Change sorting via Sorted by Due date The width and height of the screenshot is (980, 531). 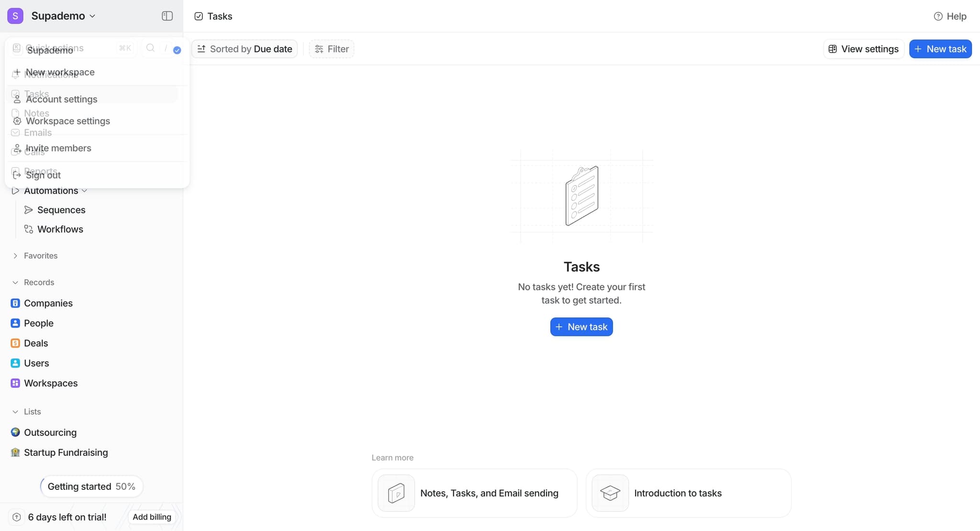tap(245, 48)
